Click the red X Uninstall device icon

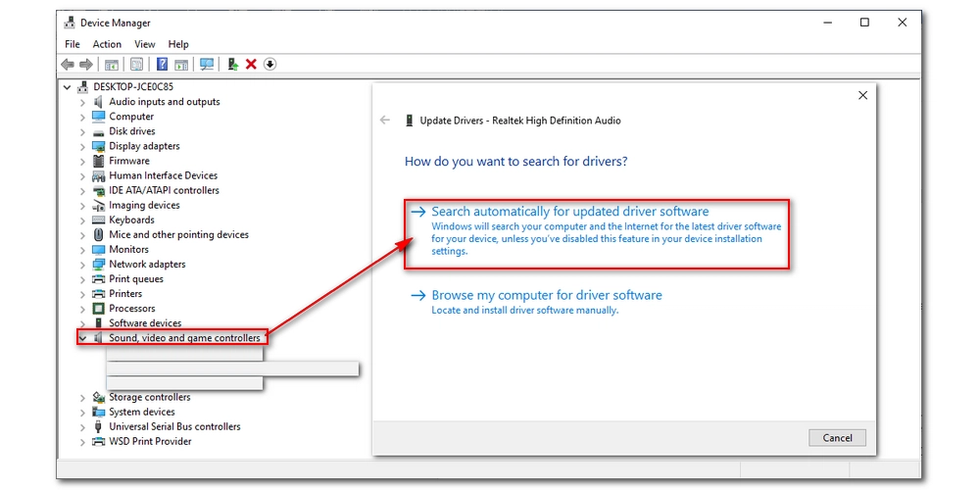click(251, 65)
